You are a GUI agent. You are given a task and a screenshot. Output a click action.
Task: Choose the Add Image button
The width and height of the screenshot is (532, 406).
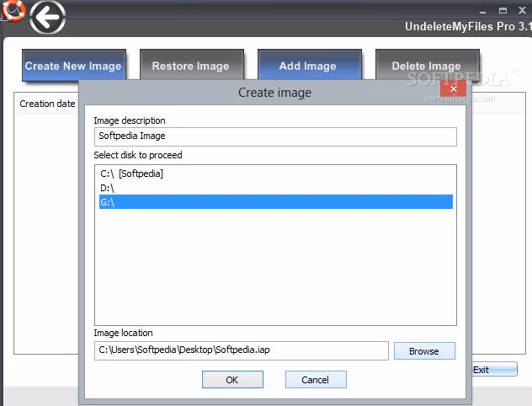(x=309, y=65)
